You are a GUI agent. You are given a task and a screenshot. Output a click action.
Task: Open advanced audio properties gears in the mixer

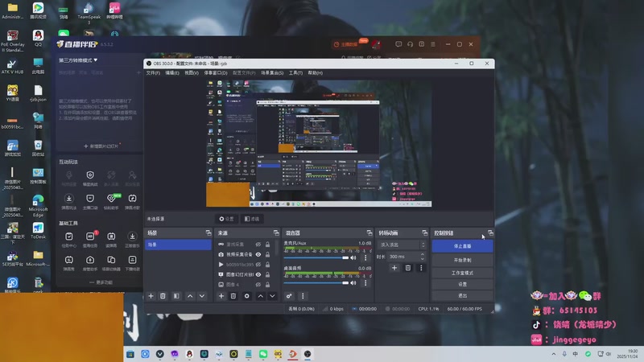(x=289, y=296)
